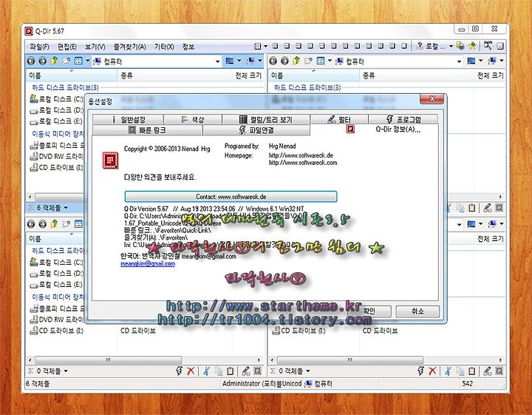Expand the 6 객체들 dropdown in top-left pane
Viewport: 532px width, 415px height.
[x=66, y=208]
